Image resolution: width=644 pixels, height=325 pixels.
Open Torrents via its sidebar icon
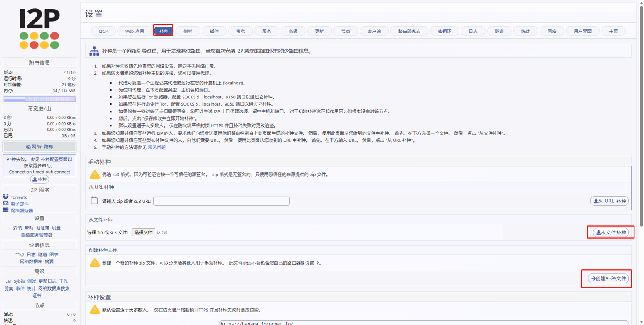[x=5, y=197]
